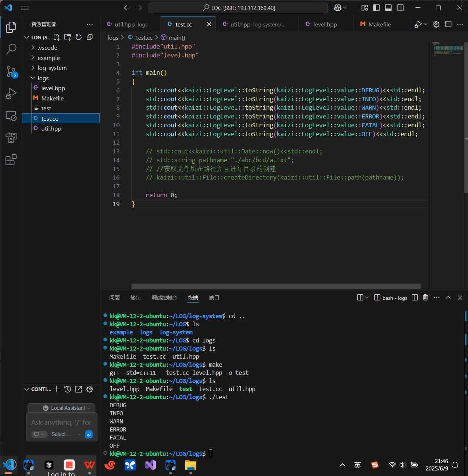Toggle secondary side bar visibility
The image size is (468, 476).
(x=400, y=8)
